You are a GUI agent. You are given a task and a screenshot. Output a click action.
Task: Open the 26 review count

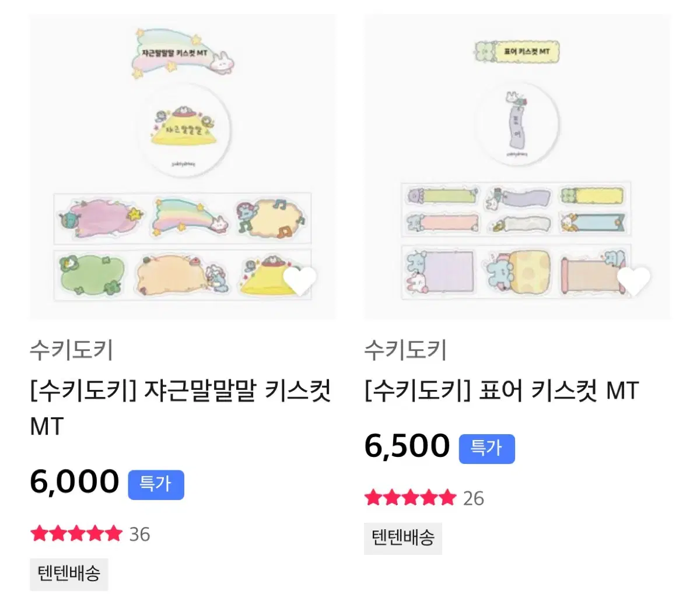(474, 498)
